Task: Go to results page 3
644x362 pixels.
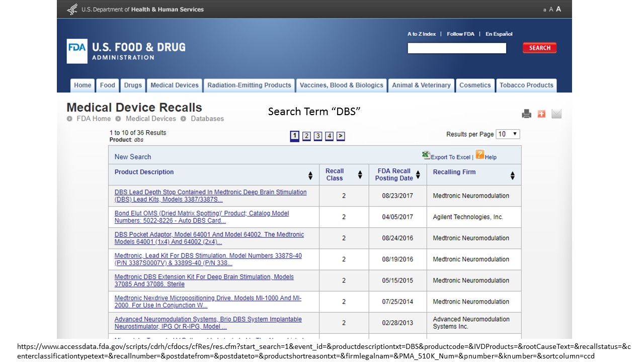Action: (x=318, y=136)
